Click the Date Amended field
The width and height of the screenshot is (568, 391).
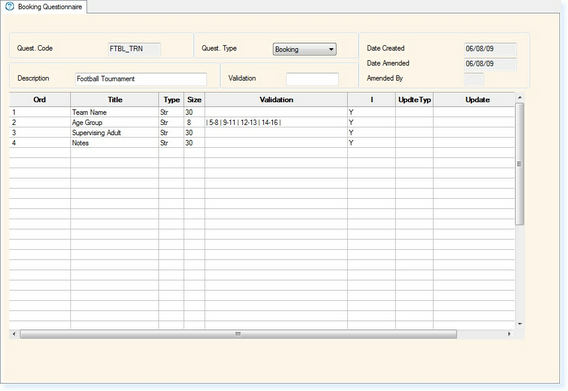tap(490, 64)
